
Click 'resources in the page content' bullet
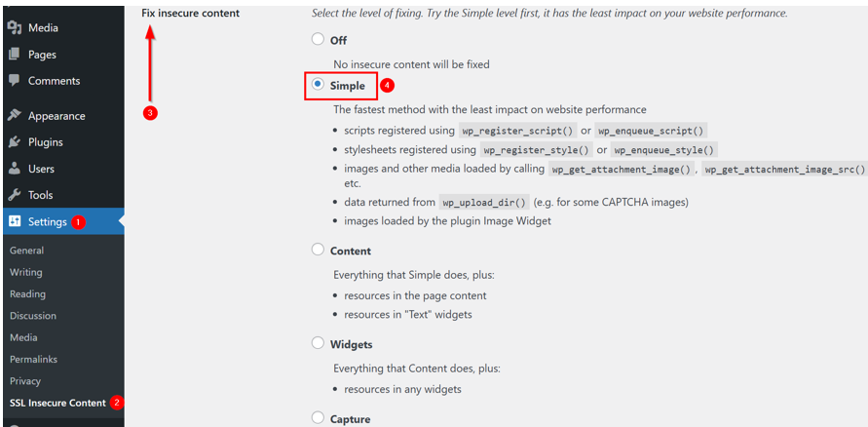tap(415, 295)
